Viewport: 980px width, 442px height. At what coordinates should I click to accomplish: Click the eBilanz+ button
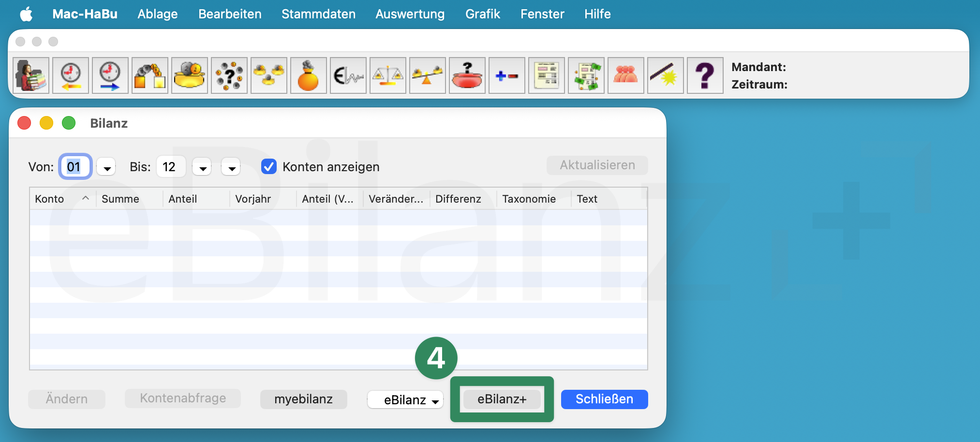tap(502, 399)
